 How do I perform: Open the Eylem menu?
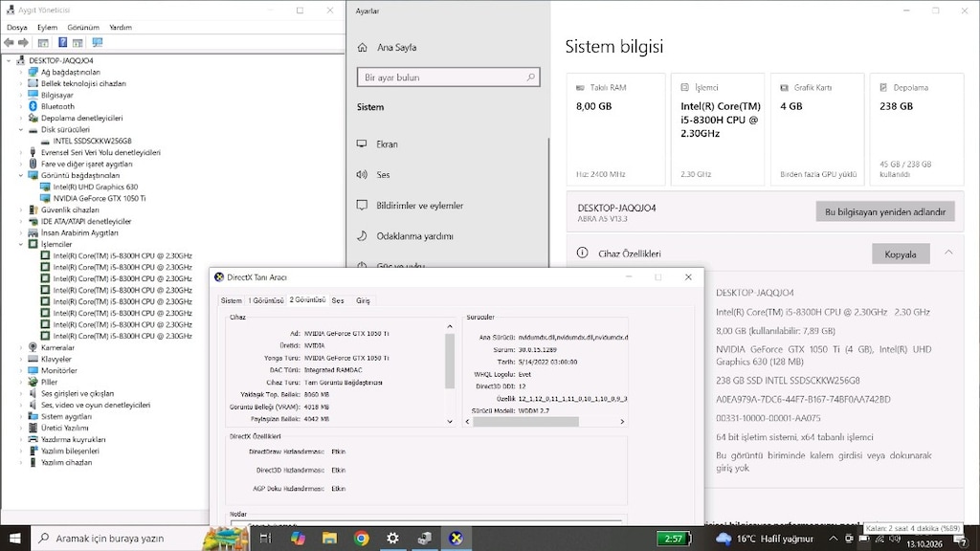(47, 28)
